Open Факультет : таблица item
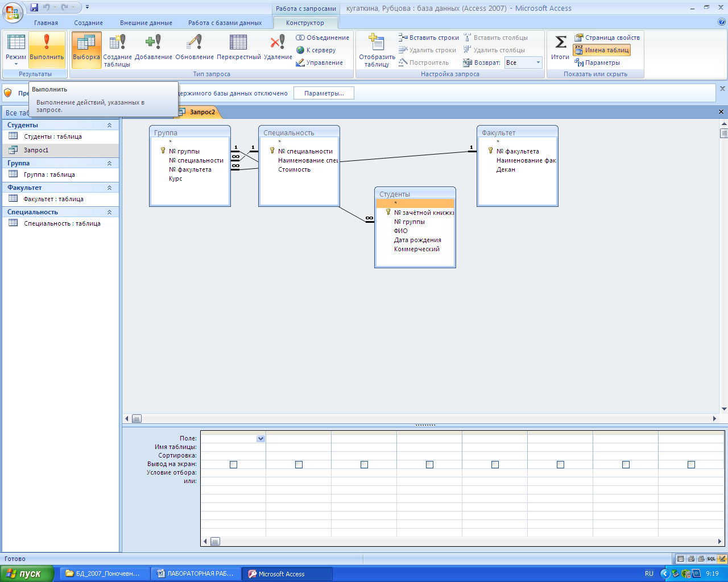 tap(61, 199)
